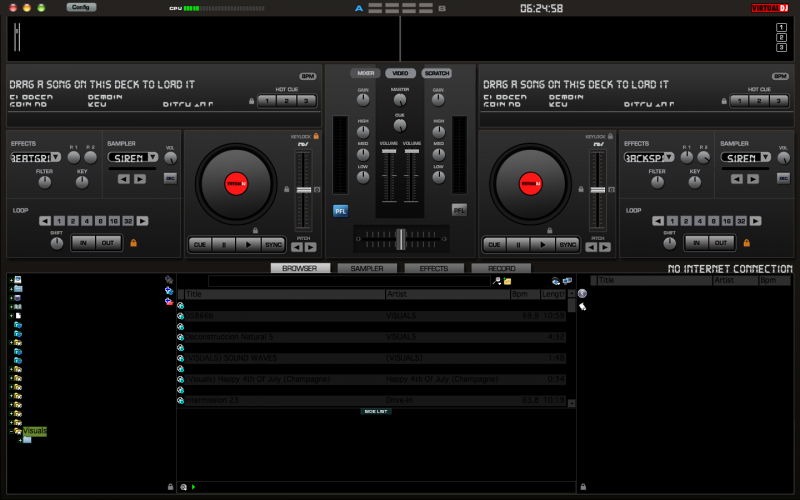Open the left deck effects dropdown

pyautogui.click(x=55, y=157)
